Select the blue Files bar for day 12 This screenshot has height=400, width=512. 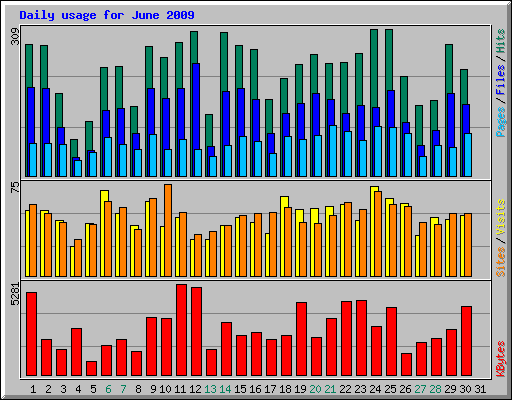[196, 120]
